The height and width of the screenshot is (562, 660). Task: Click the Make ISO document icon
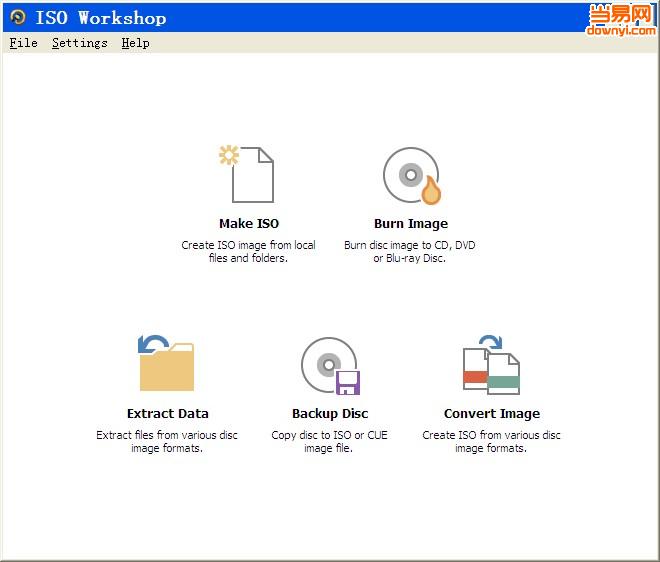[247, 174]
